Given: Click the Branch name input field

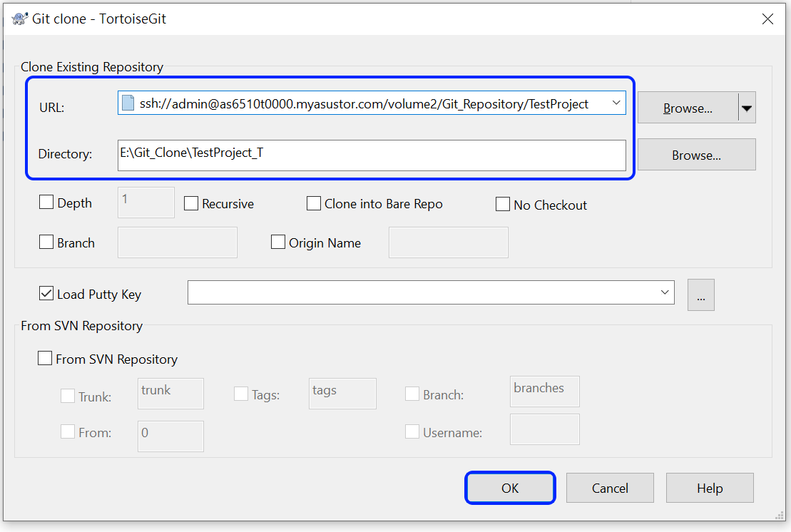Looking at the screenshot, I should pos(178,242).
